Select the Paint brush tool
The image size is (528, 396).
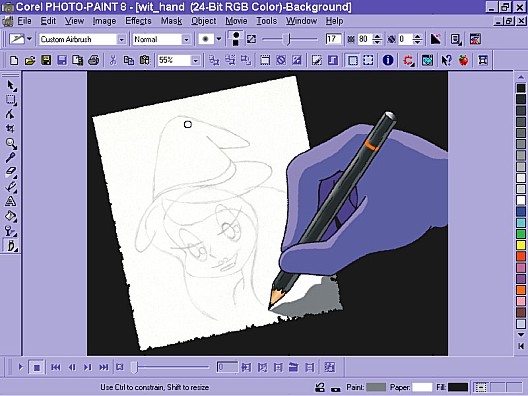point(11,246)
